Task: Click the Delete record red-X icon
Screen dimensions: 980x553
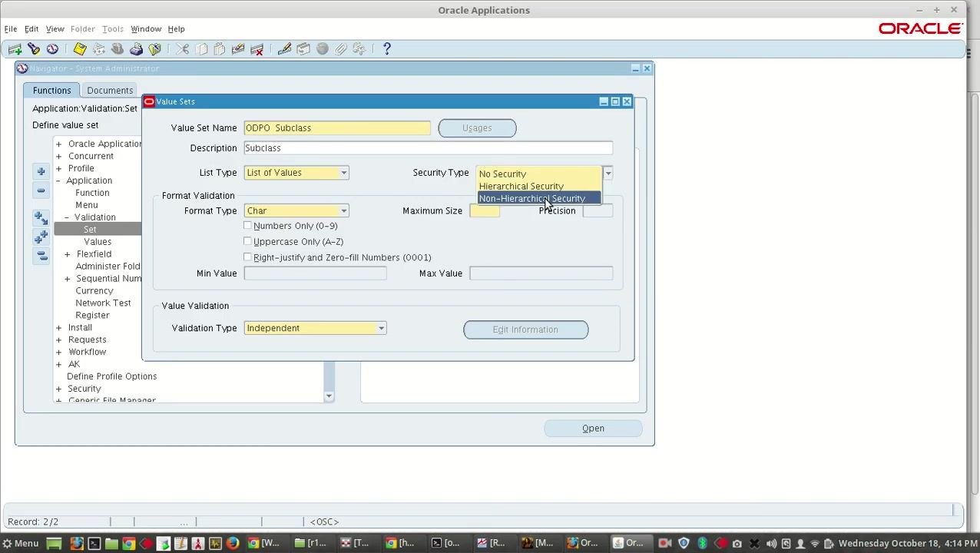Action: (257, 49)
